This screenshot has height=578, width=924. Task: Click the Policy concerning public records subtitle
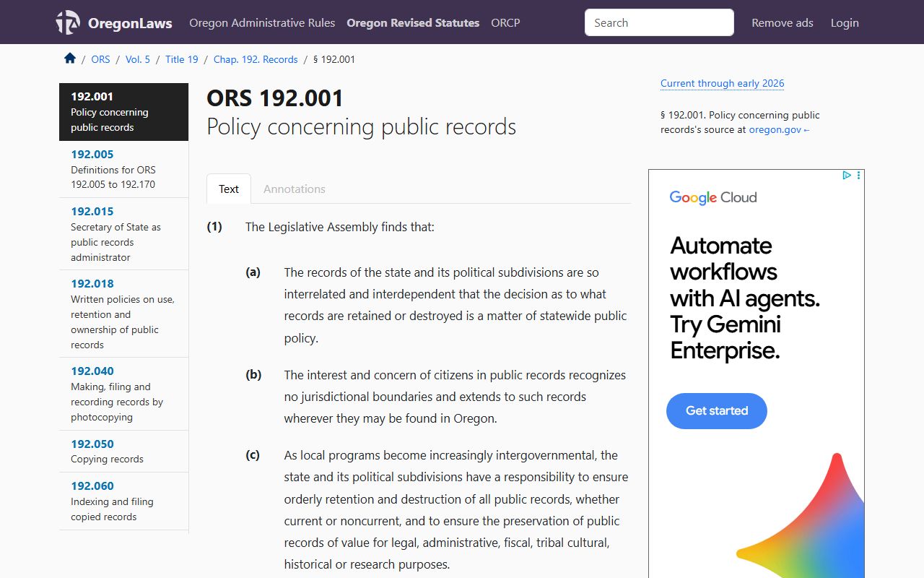[361, 126]
